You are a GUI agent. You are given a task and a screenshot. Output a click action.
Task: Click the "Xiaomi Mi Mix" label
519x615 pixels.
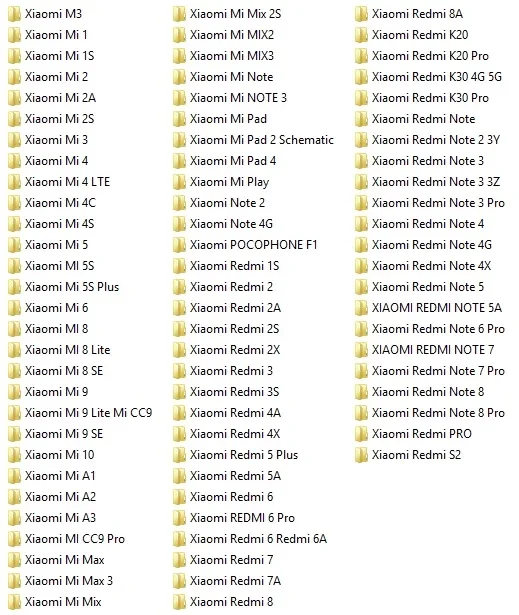[63, 602]
